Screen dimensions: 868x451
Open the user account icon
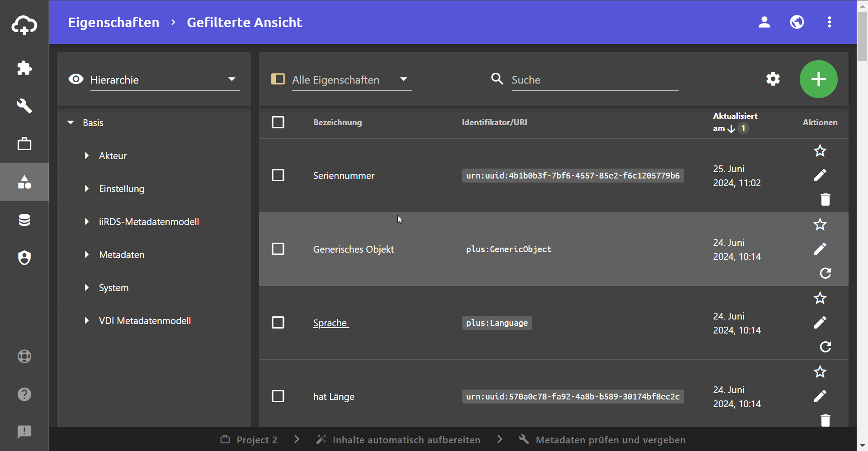[764, 22]
